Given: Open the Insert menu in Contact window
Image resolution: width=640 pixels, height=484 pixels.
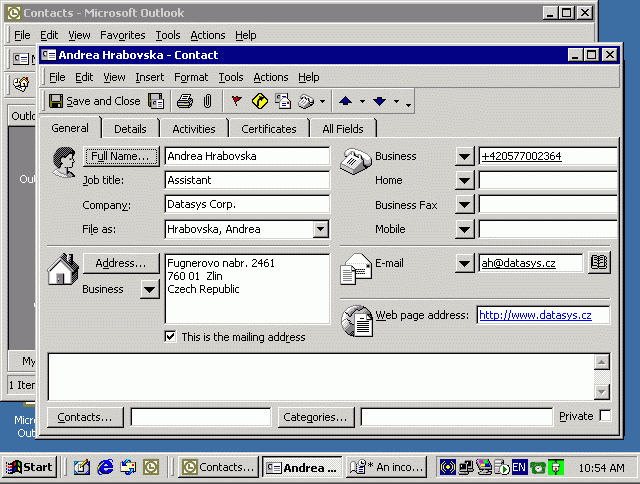Looking at the screenshot, I should pyautogui.click(x=150, y=77).
